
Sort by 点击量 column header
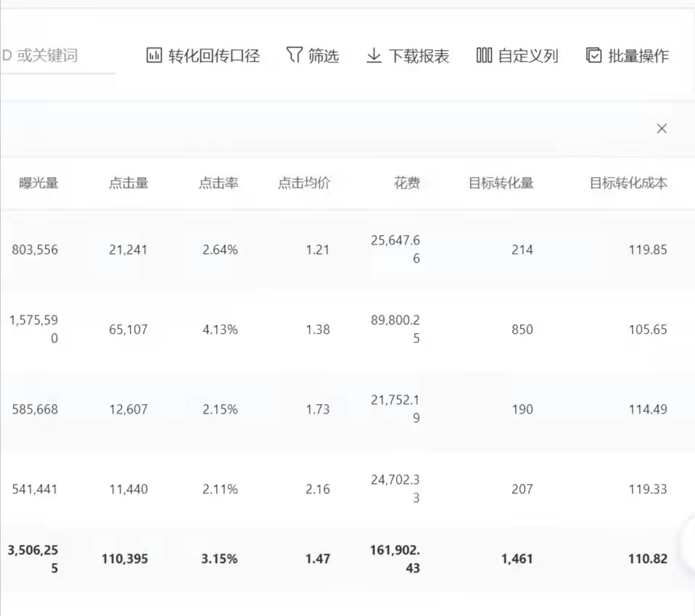click(x=128, y=183)
